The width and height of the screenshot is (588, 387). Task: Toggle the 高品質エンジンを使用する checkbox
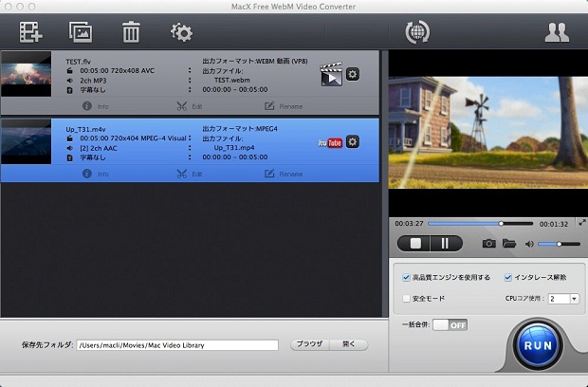(406, 278)
